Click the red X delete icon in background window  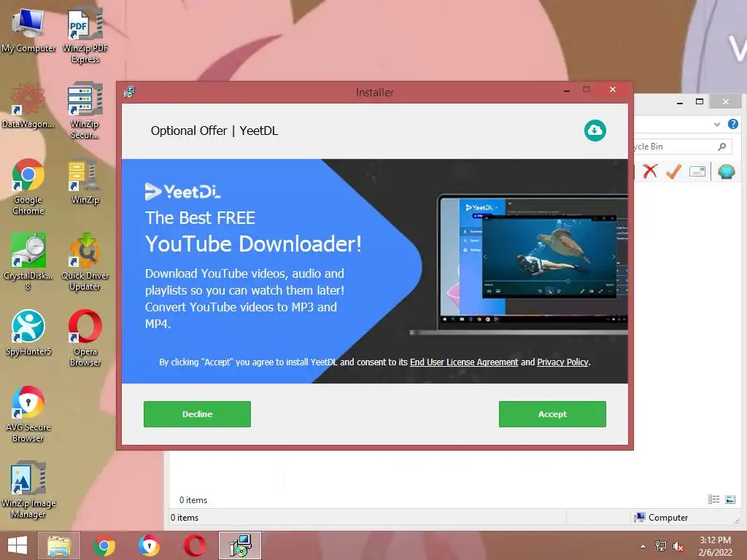click(650, 171)
